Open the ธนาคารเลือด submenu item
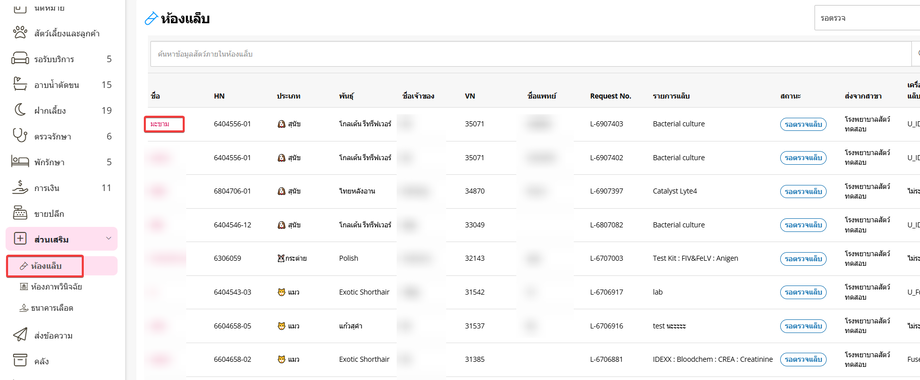Viewport: 920px width, 380px height. (x=46, y=307)
